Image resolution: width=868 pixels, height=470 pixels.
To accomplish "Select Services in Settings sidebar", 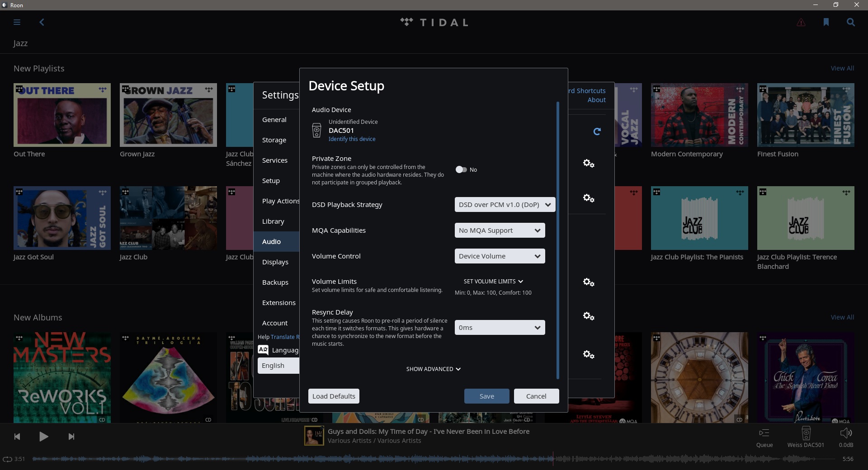I will [x=276, y=160].
